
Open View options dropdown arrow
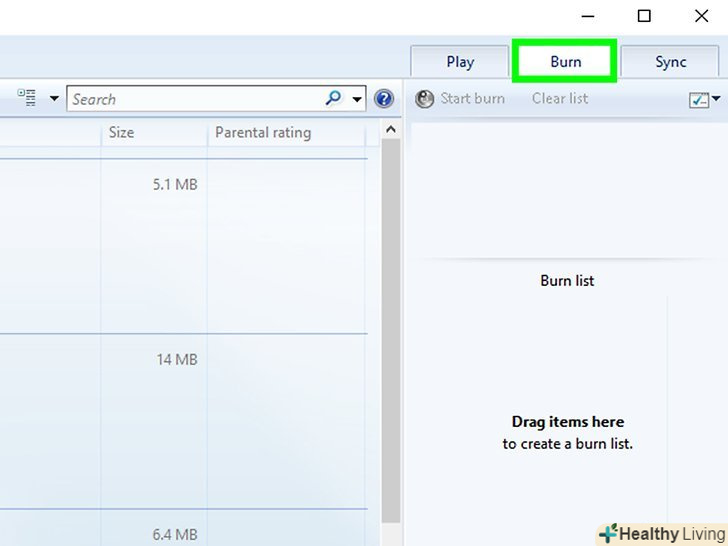tap(54, 98)
